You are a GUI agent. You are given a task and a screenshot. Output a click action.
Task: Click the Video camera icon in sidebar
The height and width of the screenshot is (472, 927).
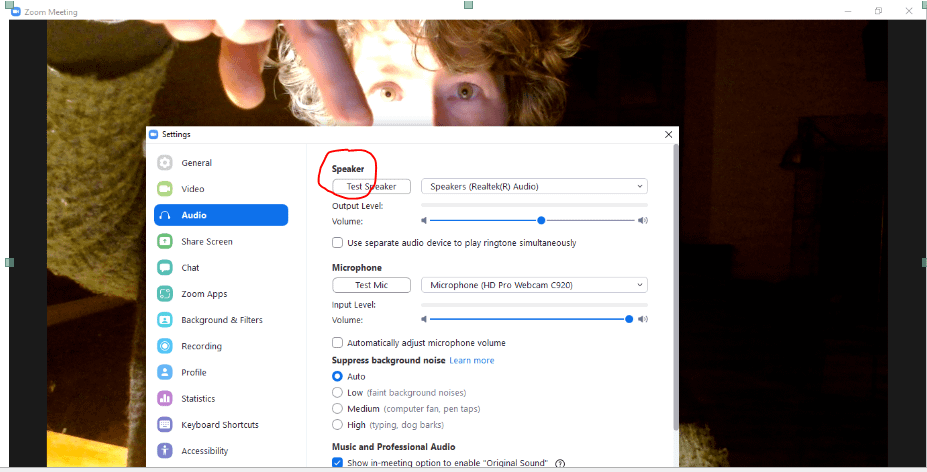tap(164, 189)
